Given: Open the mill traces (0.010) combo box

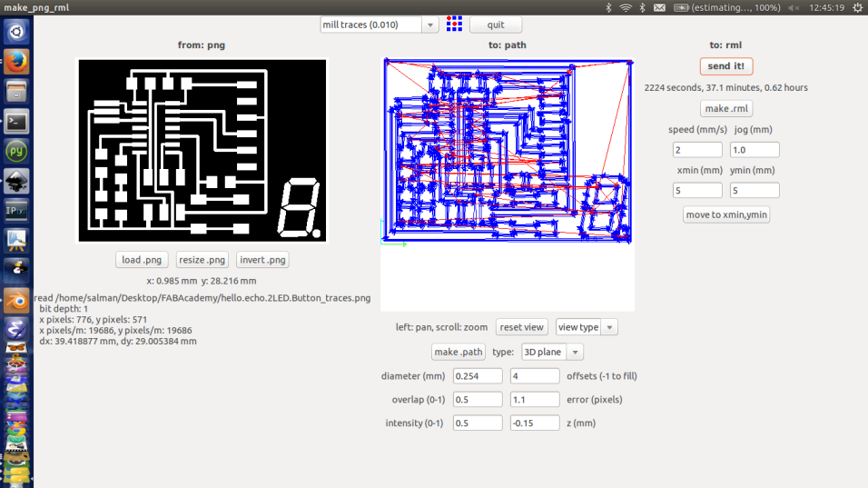Looking at the screenshot, I should pyautogui.click(x=380, y=25).
